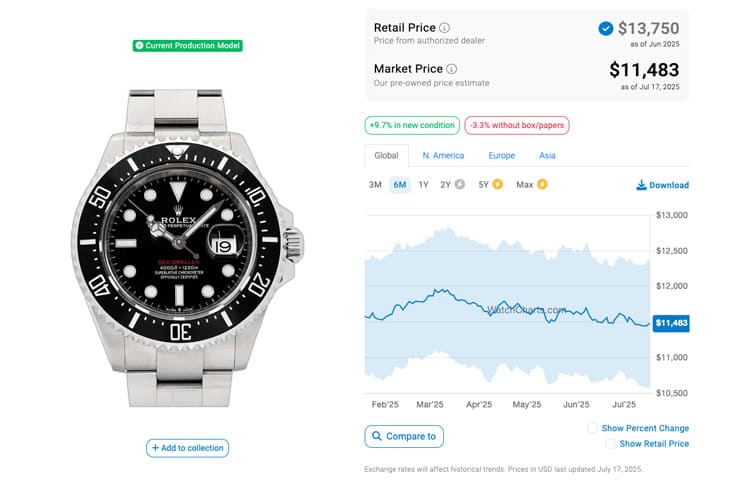Click the $11,483 price marker on chart
This screenshot has height=483, width=730.
point(671,323)
